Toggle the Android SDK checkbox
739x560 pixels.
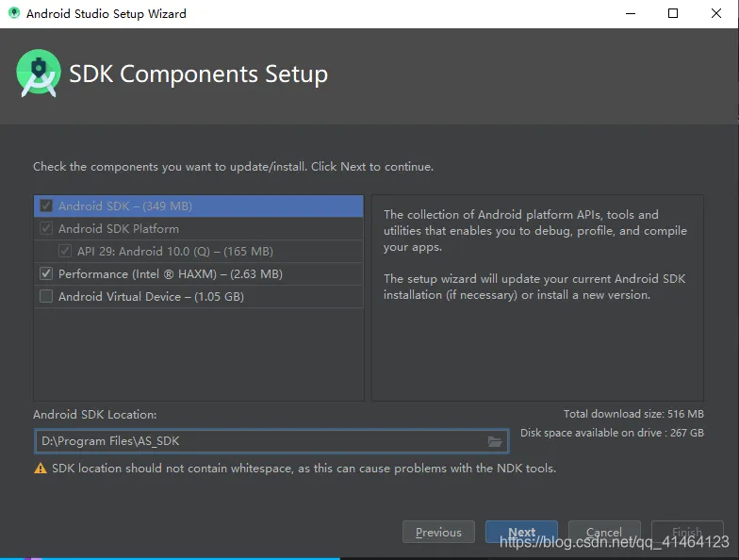click(x=46, y=206)
